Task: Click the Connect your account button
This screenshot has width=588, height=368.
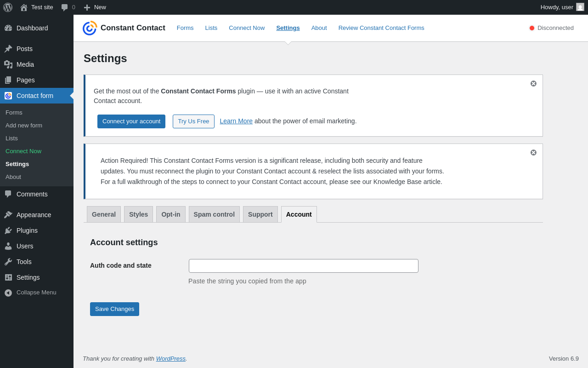Action: (x=131, y=121)
